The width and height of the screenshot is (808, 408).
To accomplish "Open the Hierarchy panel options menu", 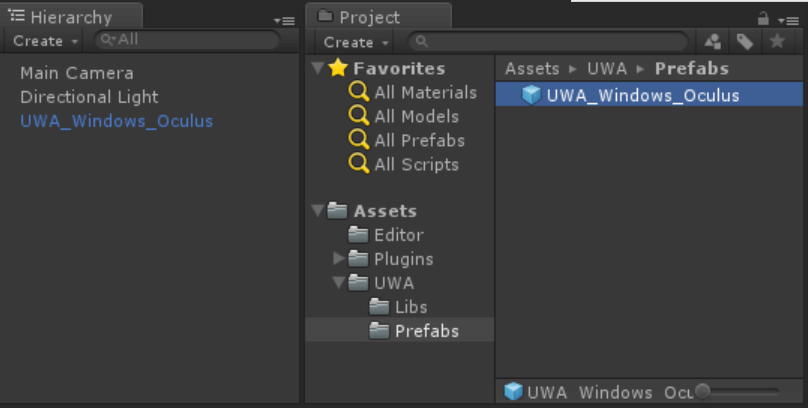I will coord(284,19).
